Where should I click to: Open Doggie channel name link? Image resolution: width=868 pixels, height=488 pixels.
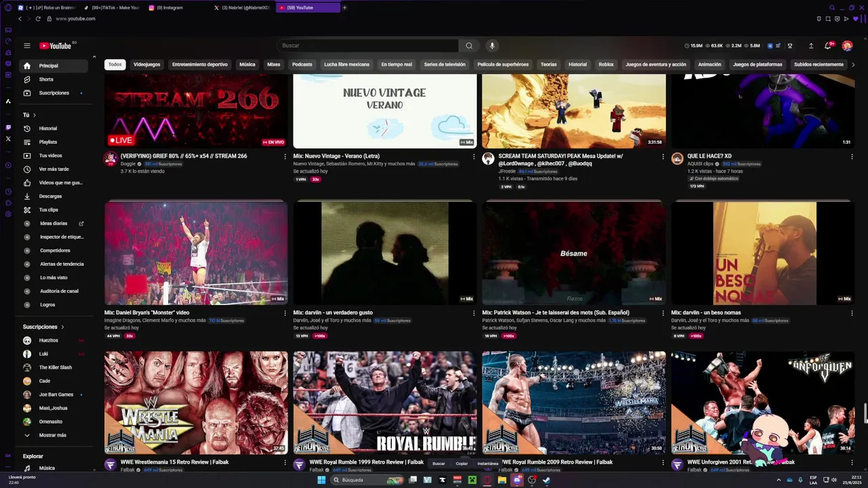click(x=128, y=164)
